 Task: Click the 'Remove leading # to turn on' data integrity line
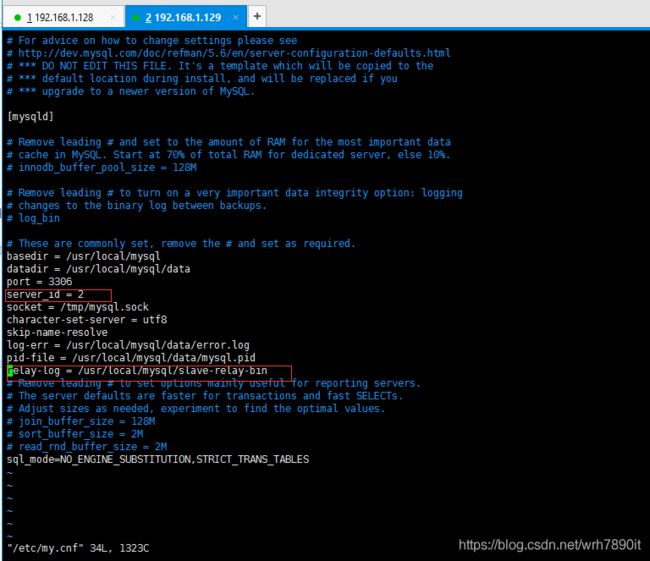coord(235,193)
